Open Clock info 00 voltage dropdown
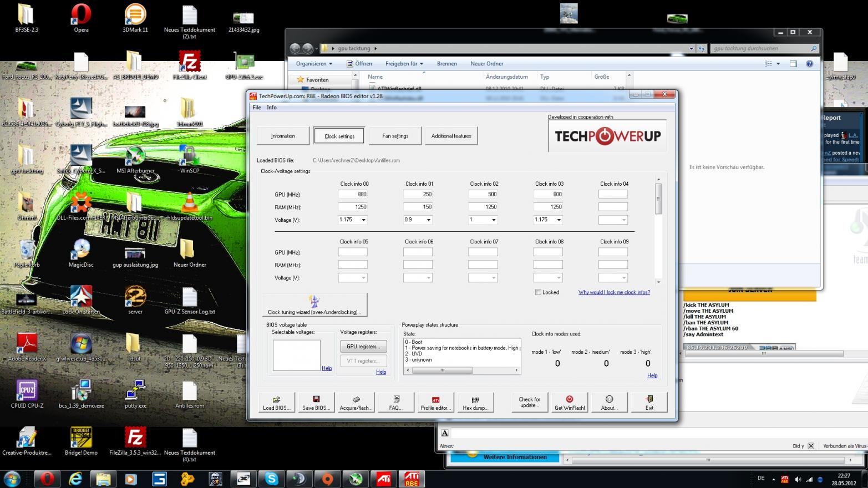 [364, 220]
